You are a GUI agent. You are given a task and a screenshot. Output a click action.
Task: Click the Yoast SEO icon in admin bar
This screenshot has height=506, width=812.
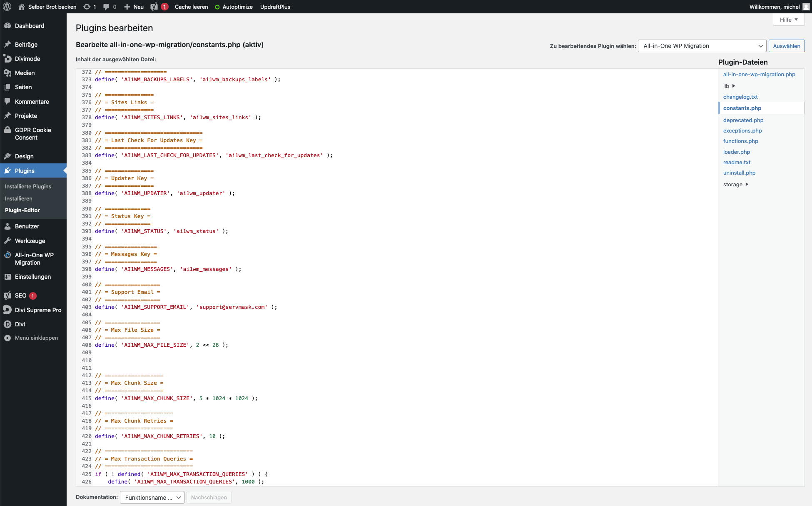click(154, 7)
